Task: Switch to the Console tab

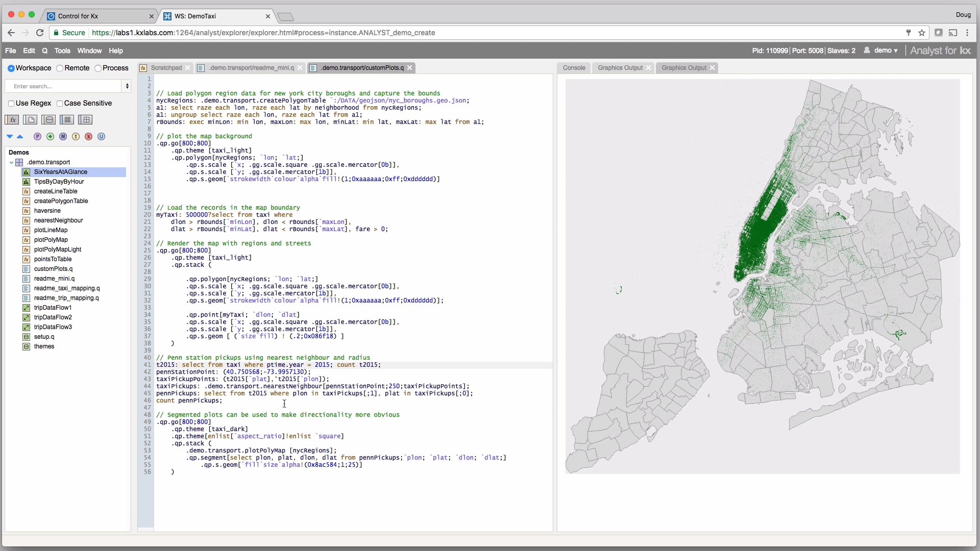Action: pos(574,67)
